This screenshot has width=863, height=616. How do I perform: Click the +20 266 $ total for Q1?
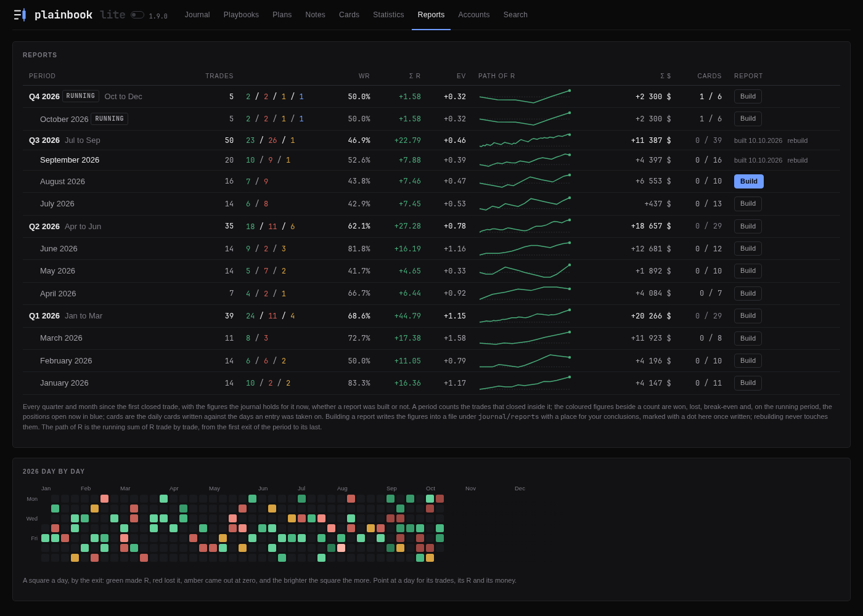(x=651, y=316)
